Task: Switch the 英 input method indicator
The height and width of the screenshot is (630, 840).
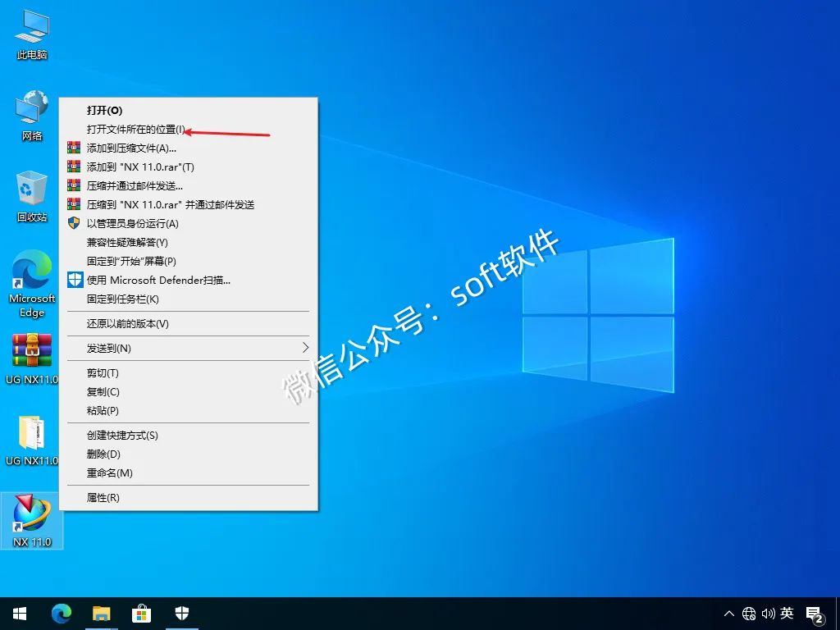Action: point(787,613)
